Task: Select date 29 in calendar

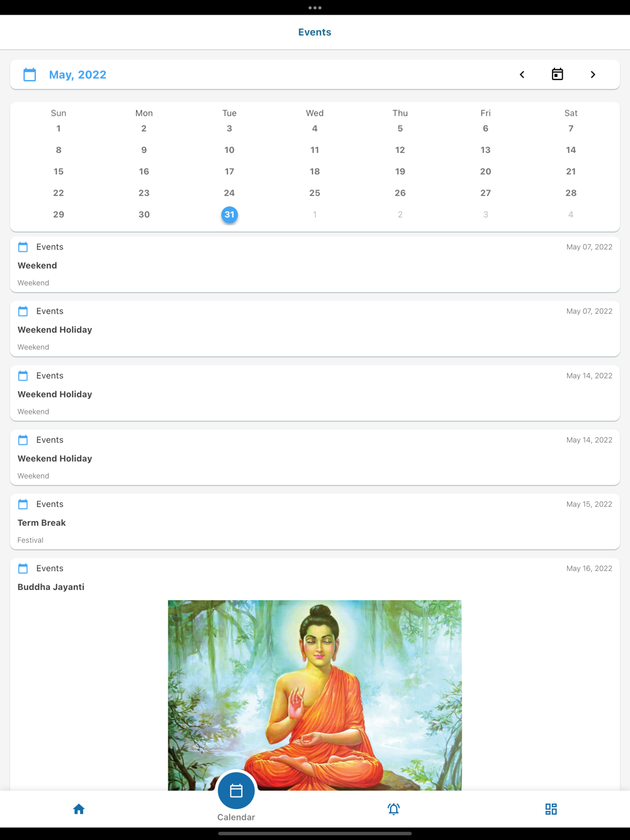Action: [x=59, y=215]
